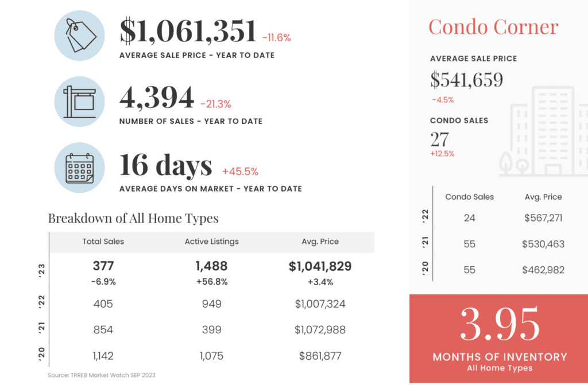Click the $1,041,829 average price value
Viewport: 588px width, 385px height.
[320, 266]
